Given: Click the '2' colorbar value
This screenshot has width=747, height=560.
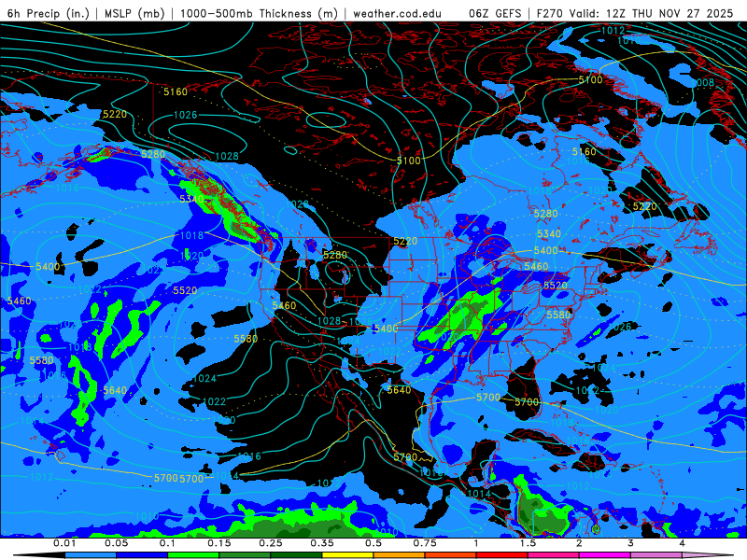Looking at the screenshot, I should [x=579, y=543].
